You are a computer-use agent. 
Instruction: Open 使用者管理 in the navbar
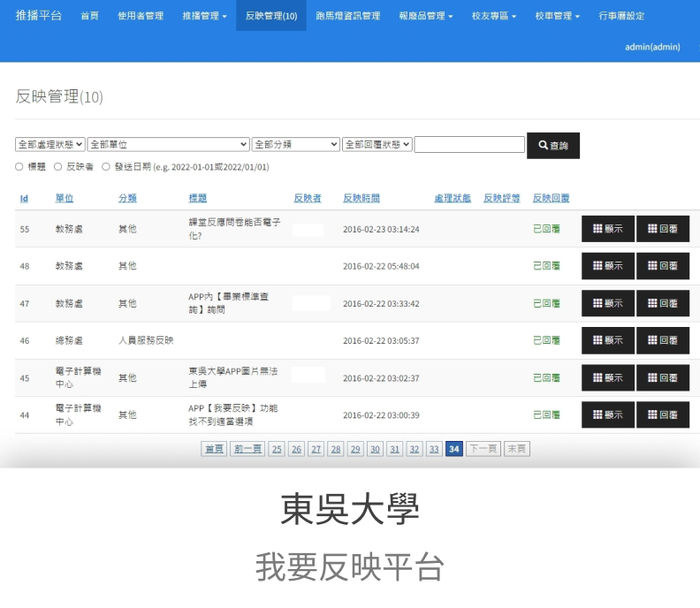(141, 16)
